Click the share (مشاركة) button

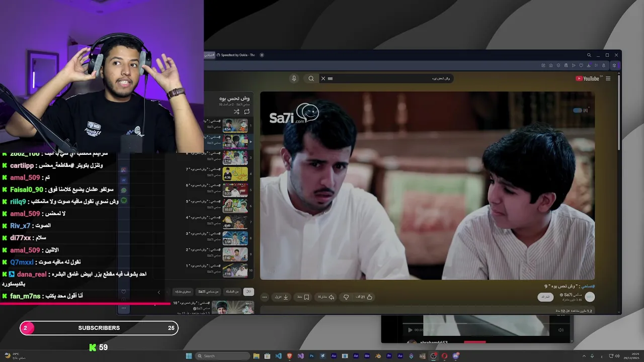(326, 297)
